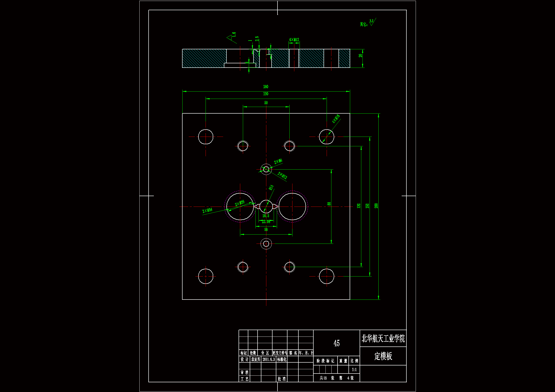Image resolution: width=555 pixels, height=392 pixels.
Task: Click the 80 vertical dimension text
Action: pos(329,204)
